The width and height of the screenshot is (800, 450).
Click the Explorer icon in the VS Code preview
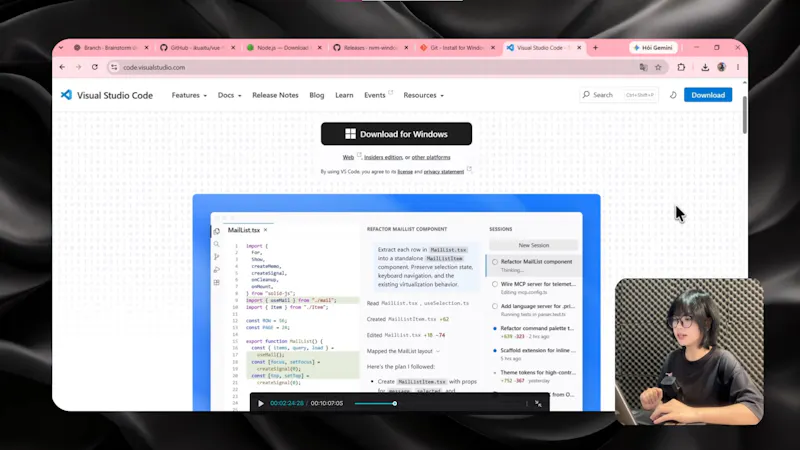pyautogui.click(x=217, y=231)
